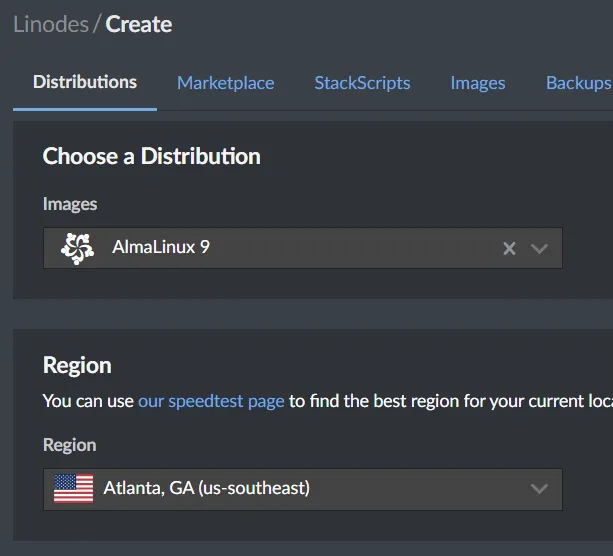
Task: Go to the Images tab
Action: [477, 83]
